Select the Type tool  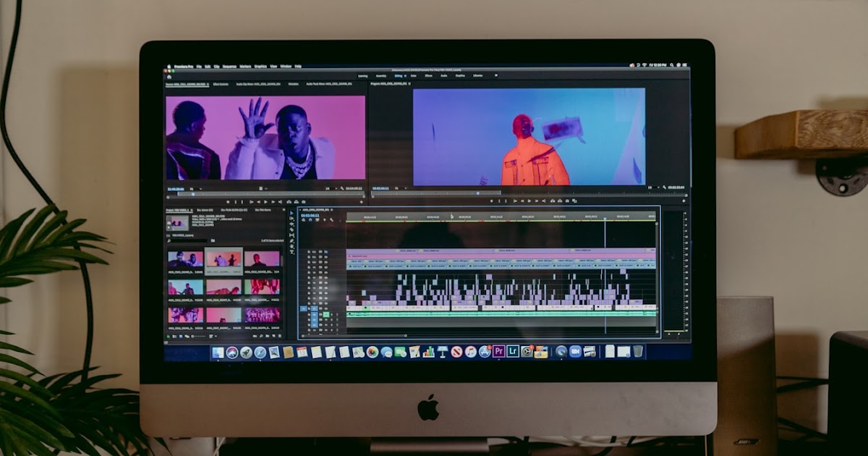click(292, 252)
